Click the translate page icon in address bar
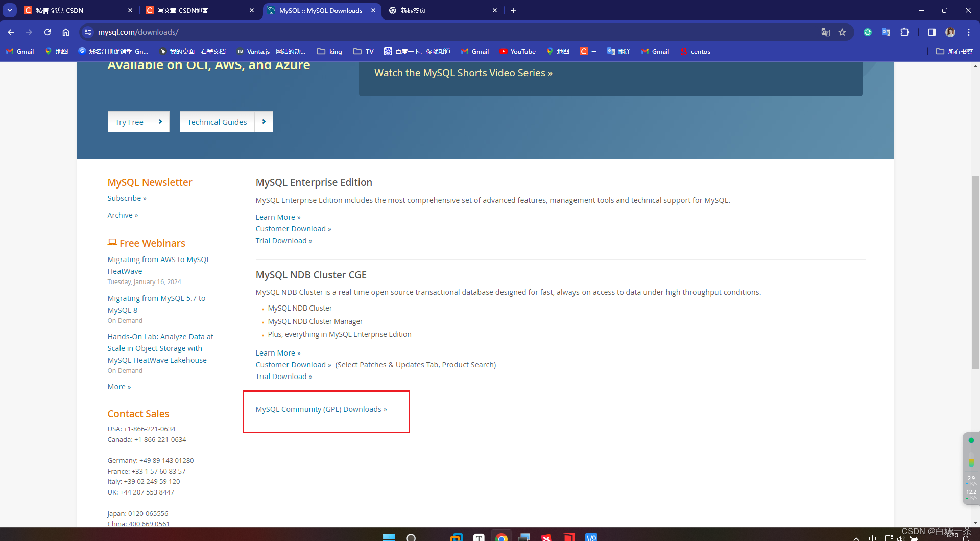The image size is (980, 541). tap(825, 32)
